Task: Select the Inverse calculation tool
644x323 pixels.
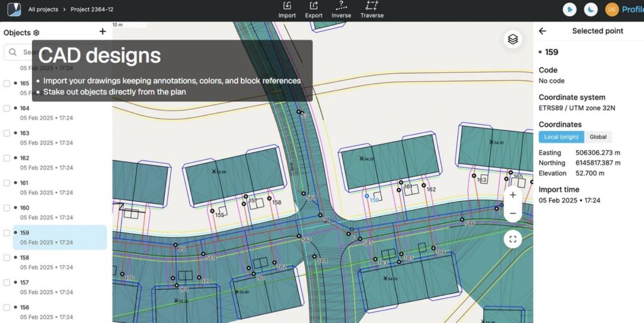Action: pos(341,6)
